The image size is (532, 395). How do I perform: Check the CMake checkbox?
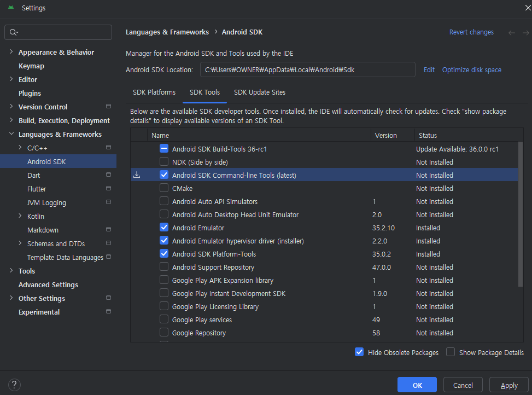(x=164, y=188)
